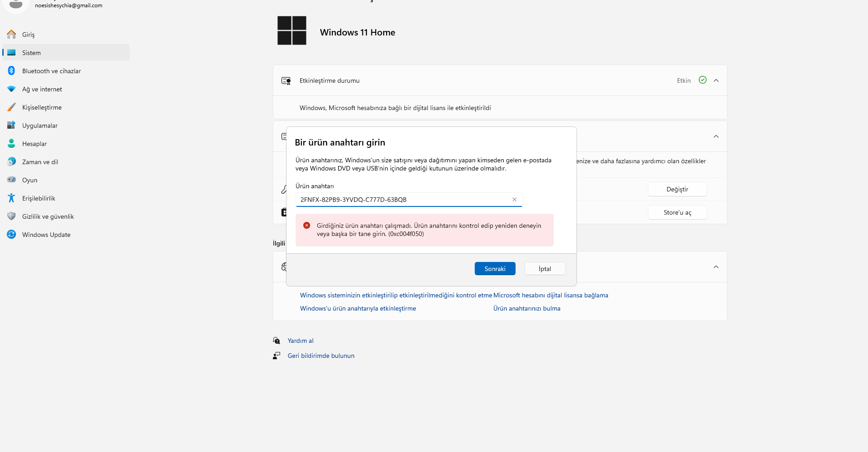
Task: Click the digital license activation message
Action: [395, 108]
